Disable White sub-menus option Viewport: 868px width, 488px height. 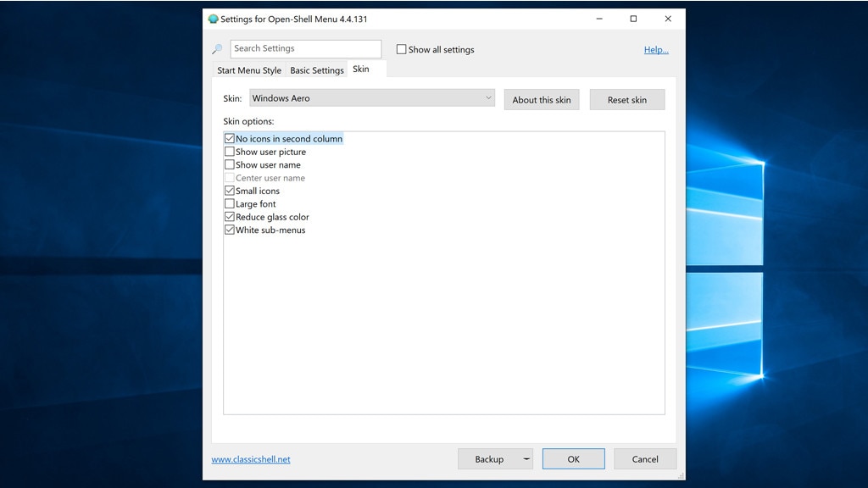(229, 230)
